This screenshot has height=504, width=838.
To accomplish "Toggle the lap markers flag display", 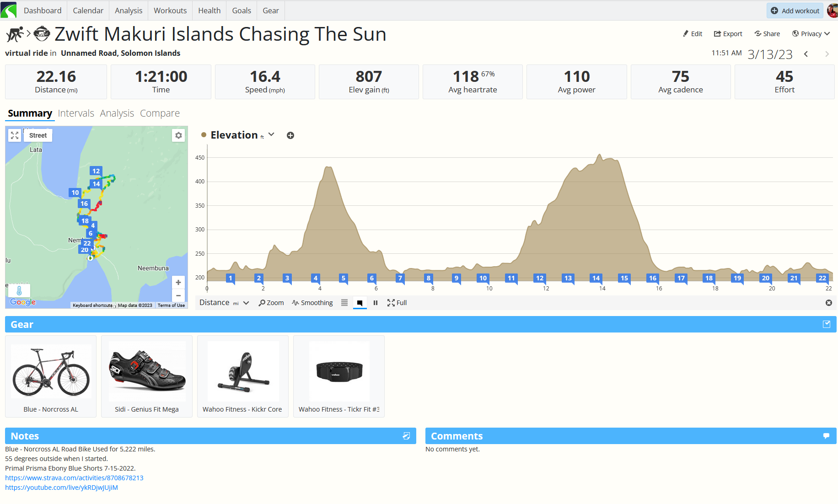I will pos(360,303).
